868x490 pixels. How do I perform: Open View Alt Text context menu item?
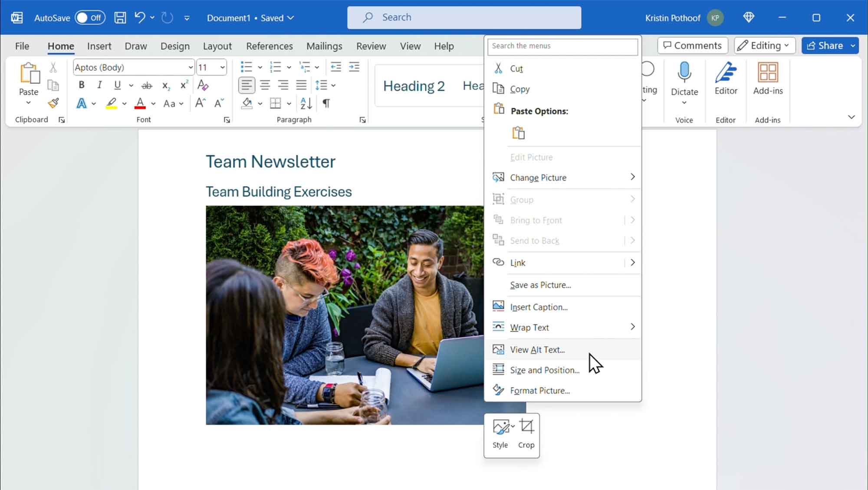537,349
